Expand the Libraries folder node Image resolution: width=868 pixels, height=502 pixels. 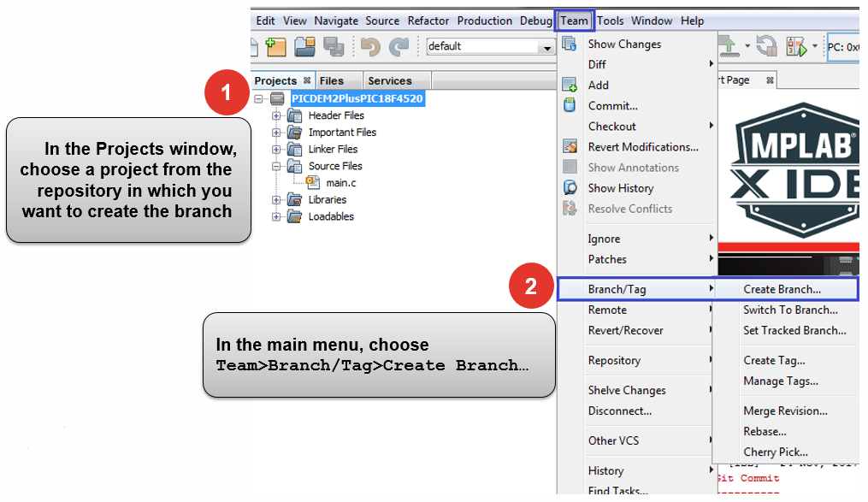tap(276, 199)
